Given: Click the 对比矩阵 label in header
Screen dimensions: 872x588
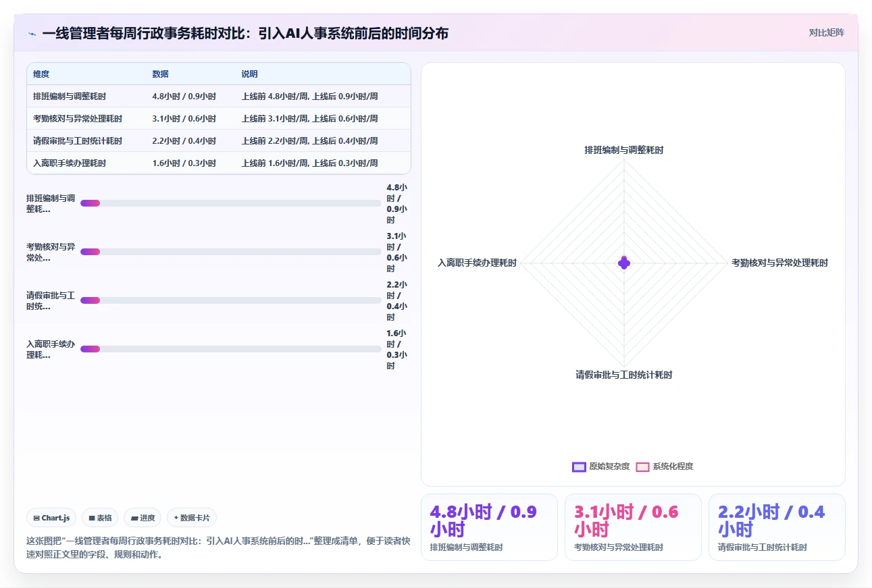Looking at the screenshot, I should [x=826, y=32].
